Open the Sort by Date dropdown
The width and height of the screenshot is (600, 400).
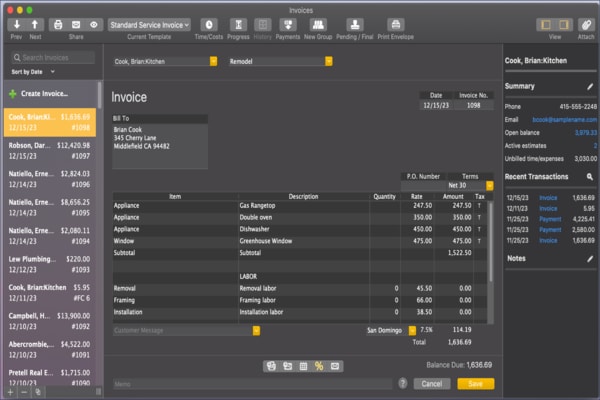coord(33,72)
